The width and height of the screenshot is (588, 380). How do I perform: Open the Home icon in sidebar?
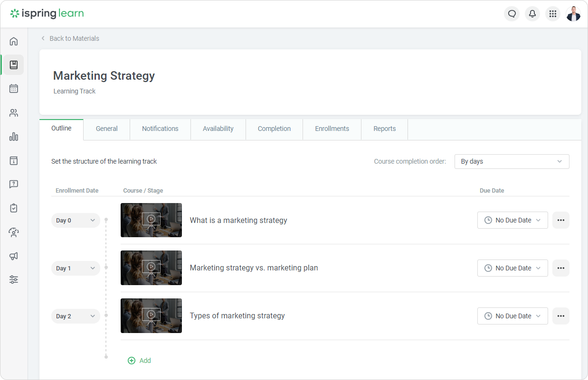tap(14, 41)
